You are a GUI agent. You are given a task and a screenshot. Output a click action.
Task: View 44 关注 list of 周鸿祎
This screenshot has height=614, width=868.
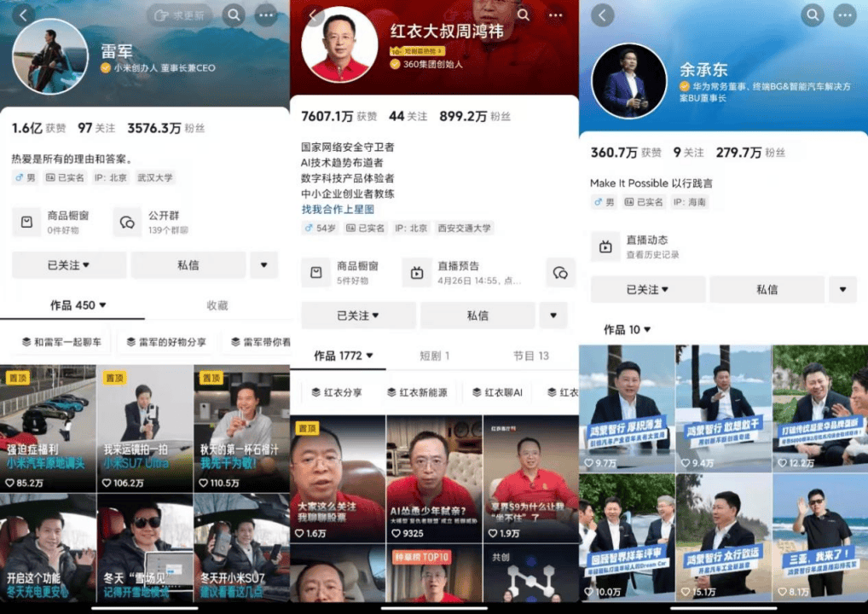coord(408,116)
